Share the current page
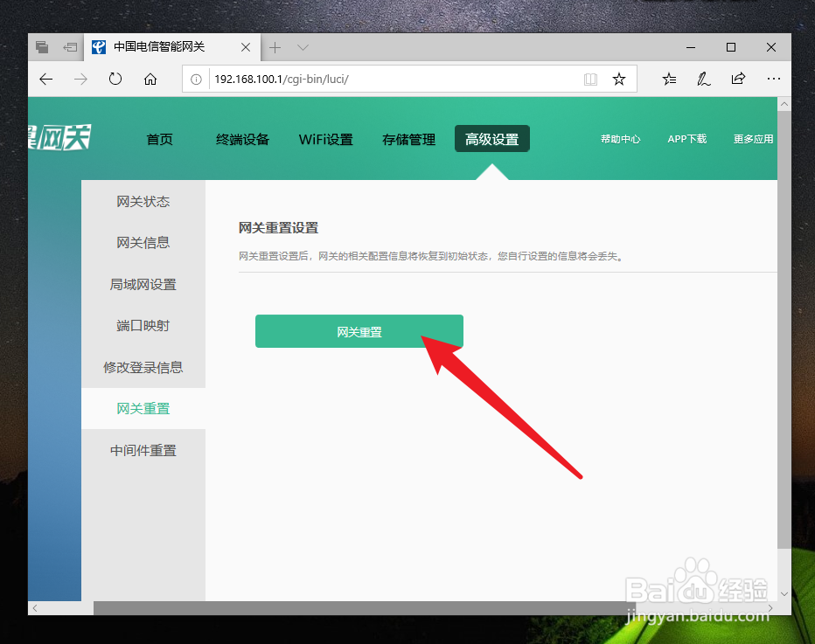 point(738,79)
